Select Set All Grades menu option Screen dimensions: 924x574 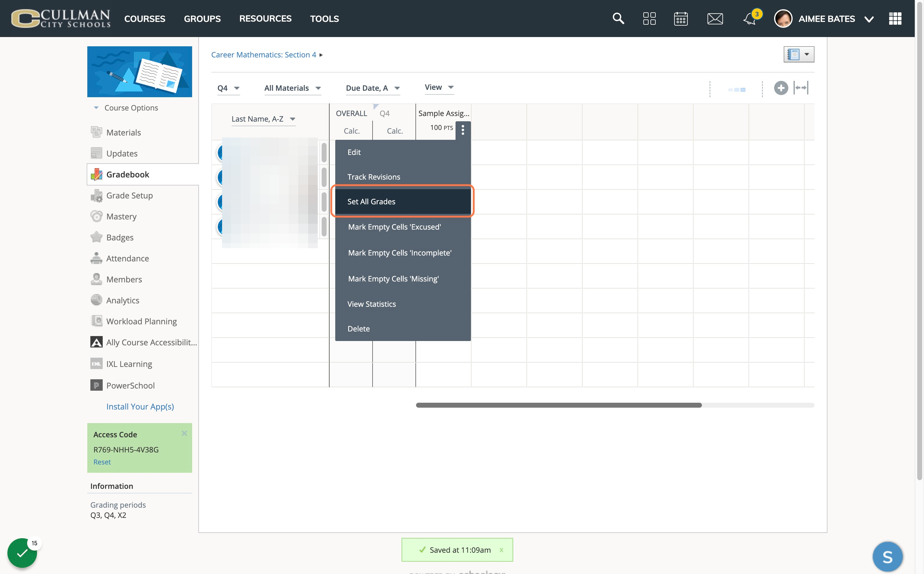click(403, 201)
